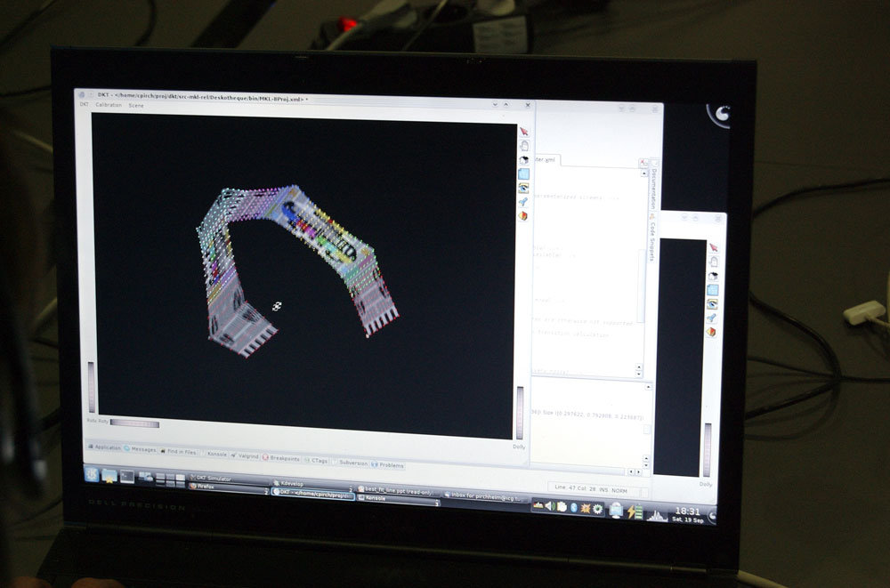
Task: Switch to the Valgrind tab
Action: coord(246,455)
